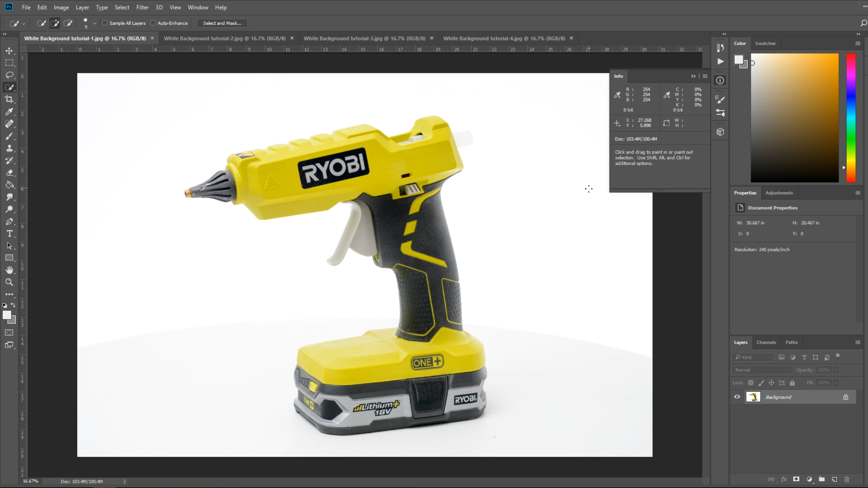Screen dimensions: 868x488
Task: Select the Pen tool
Action: click(9, 221)
